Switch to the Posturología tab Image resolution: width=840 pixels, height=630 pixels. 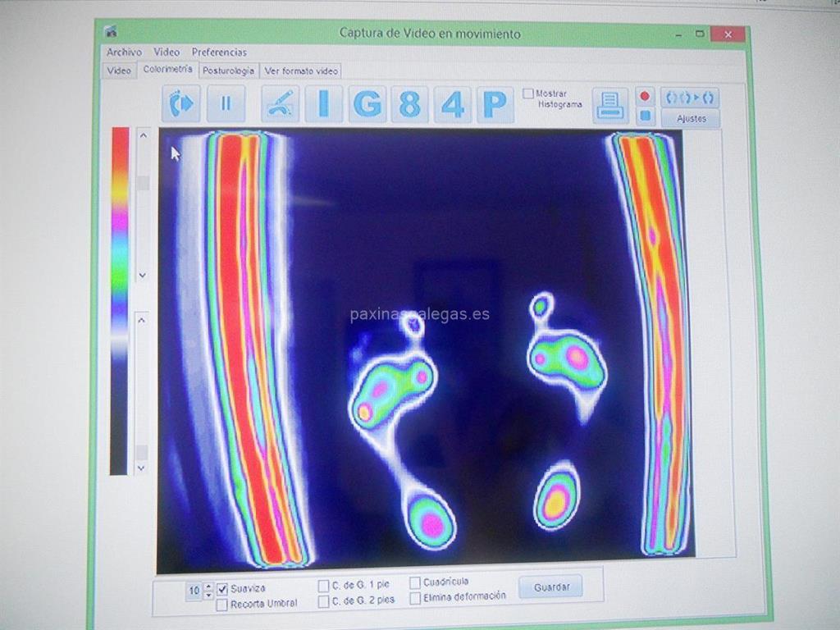(x=229, y=71)
